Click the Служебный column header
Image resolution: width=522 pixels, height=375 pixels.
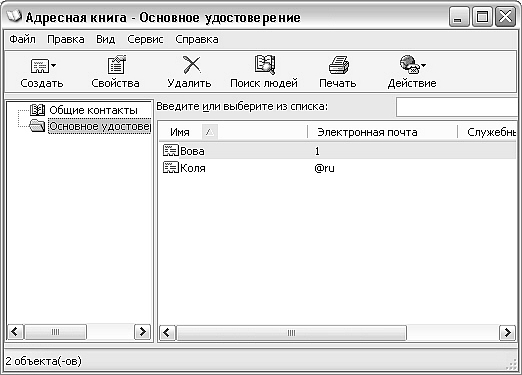tap(488, 132)
